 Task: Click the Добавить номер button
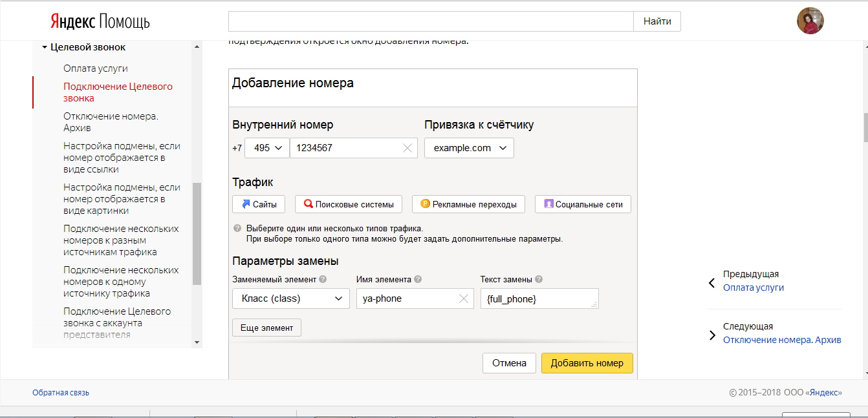click(587, 362)
